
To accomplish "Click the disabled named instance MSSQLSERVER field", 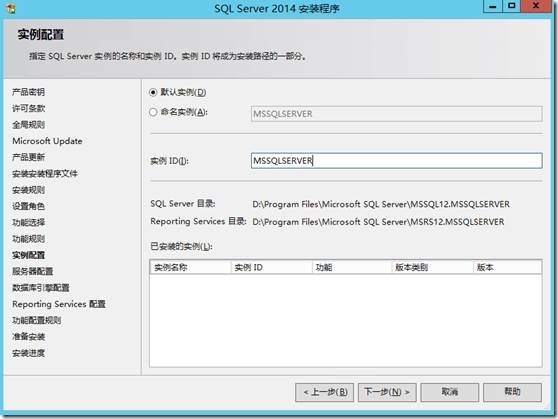I will coord(396,114).
